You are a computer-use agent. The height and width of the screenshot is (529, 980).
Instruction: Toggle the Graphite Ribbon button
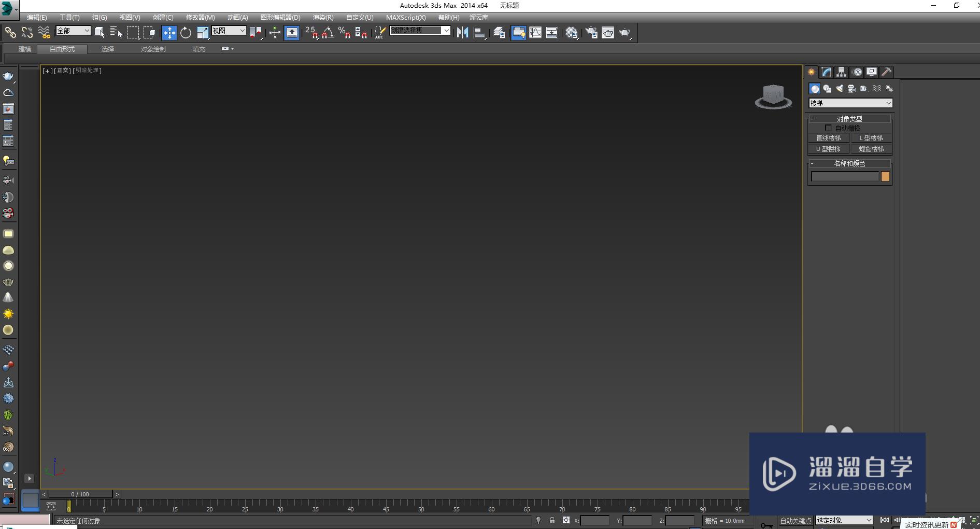(519, 33)
